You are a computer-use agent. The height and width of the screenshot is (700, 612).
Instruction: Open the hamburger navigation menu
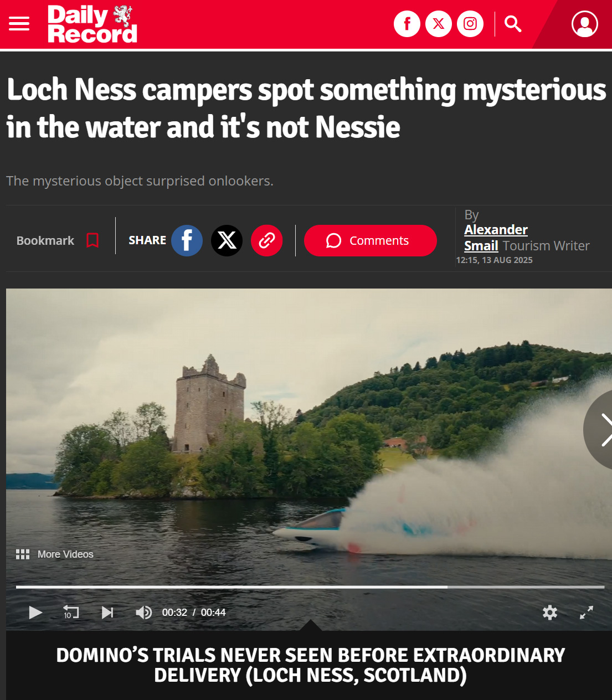coord(19,24)
